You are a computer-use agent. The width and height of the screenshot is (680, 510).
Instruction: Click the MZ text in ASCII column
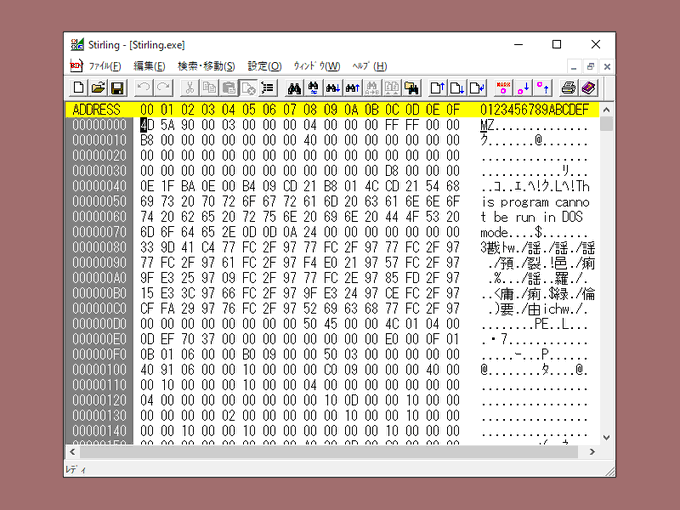[487, 125]
